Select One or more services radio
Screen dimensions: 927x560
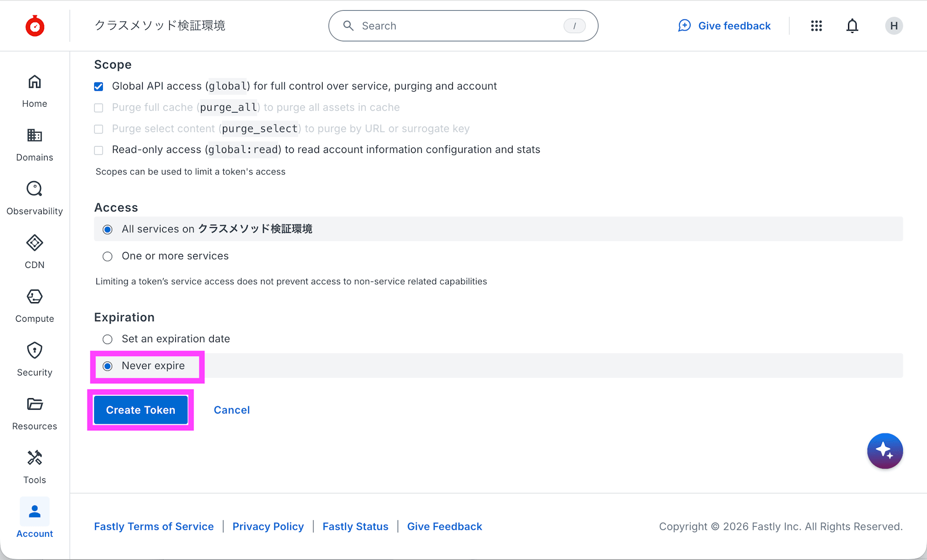click(108, 256)
